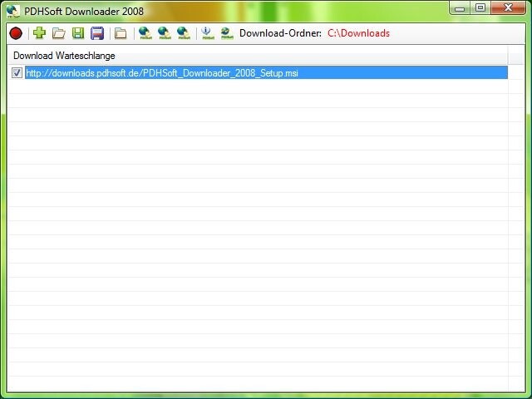Click the Download Warteschlange column header
Viewport: 532px width, 399px height.
(x=258, y=56)
